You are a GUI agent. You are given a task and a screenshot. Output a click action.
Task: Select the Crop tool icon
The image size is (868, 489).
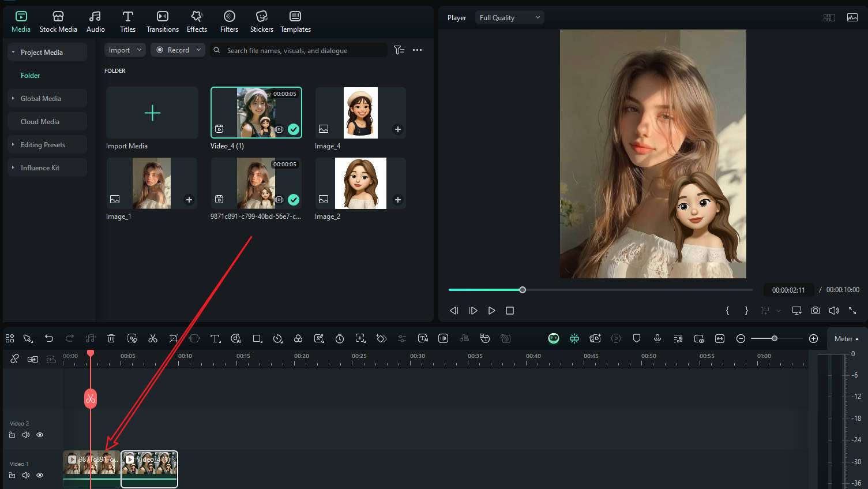[174, 338]
